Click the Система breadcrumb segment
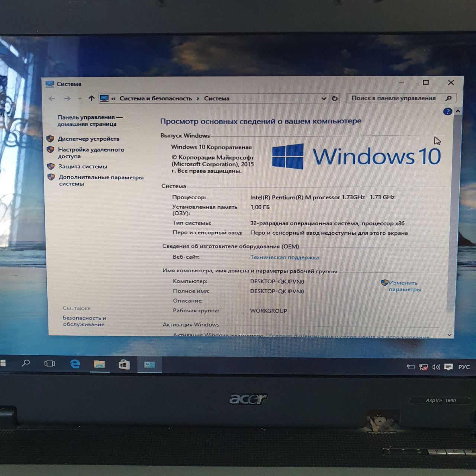The image size is (476, 476). tap(217, 99)
